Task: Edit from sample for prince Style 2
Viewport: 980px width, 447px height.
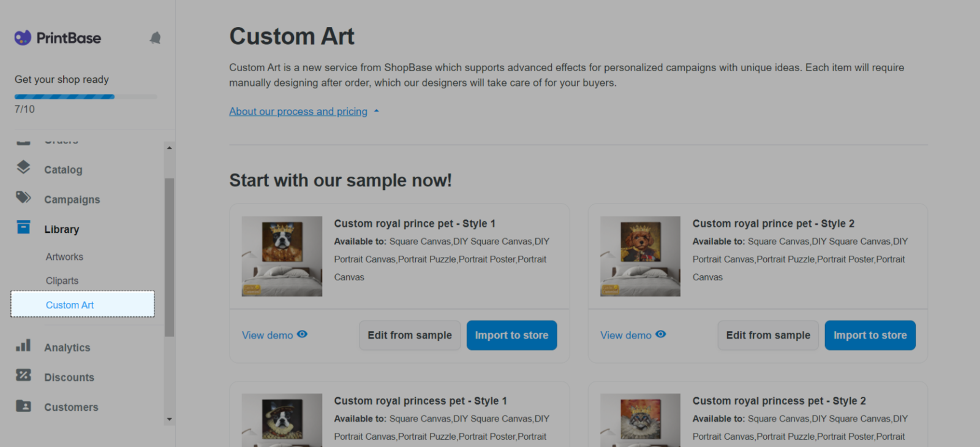Action: [x=768, y=335]
